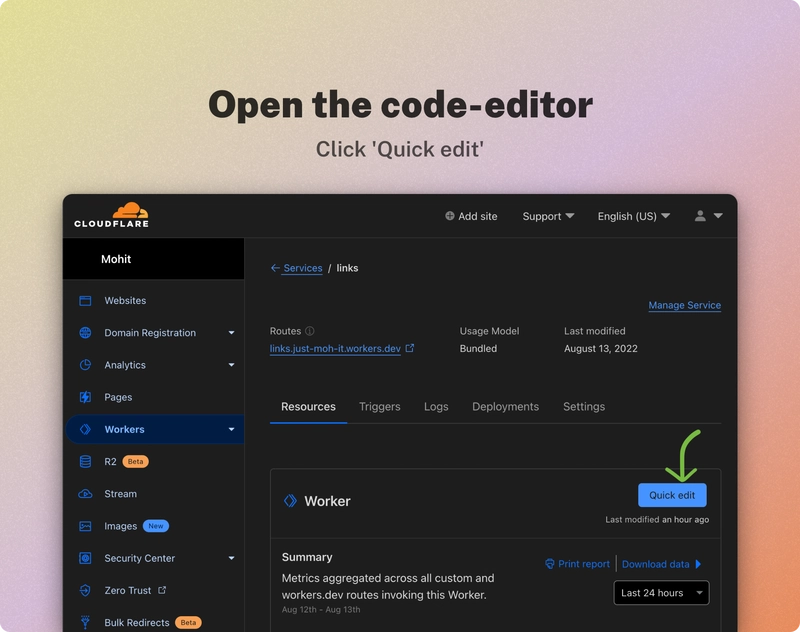Click the Images picture icon

85,526
